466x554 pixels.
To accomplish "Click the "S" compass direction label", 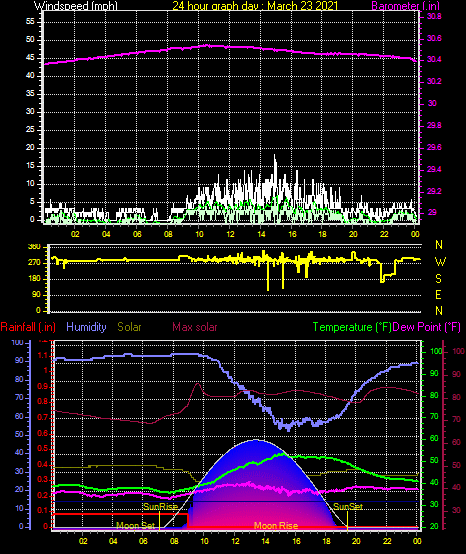I will click(x=438, y=279).
